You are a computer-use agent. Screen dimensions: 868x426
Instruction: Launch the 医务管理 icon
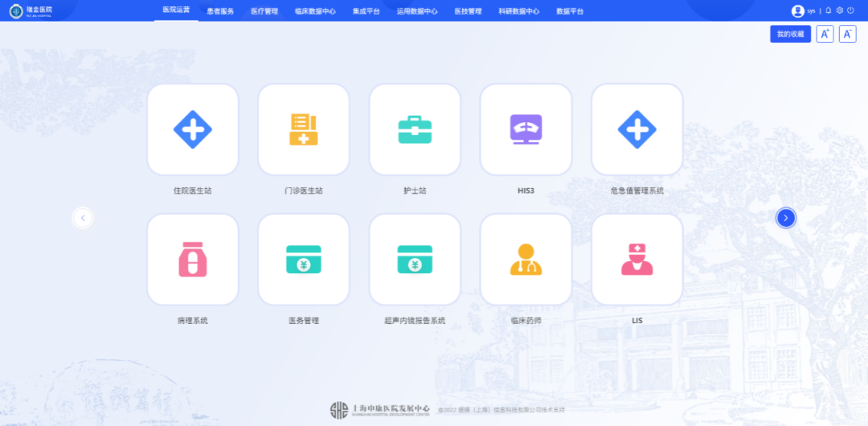304,260
